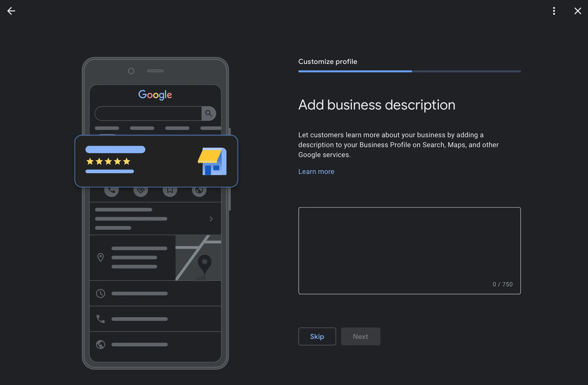The image size is (588, 385).
Task: Click the phone icon in business listing
Action: click(x=101, y=319)
